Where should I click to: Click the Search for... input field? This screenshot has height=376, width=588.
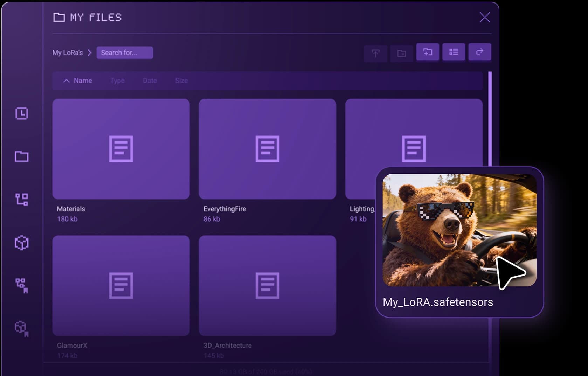point(125,53)
